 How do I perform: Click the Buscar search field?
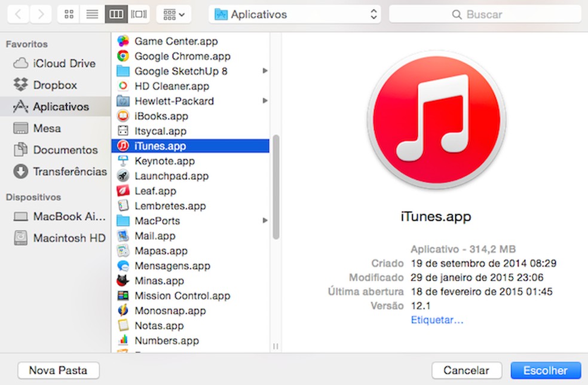point(485,14)
